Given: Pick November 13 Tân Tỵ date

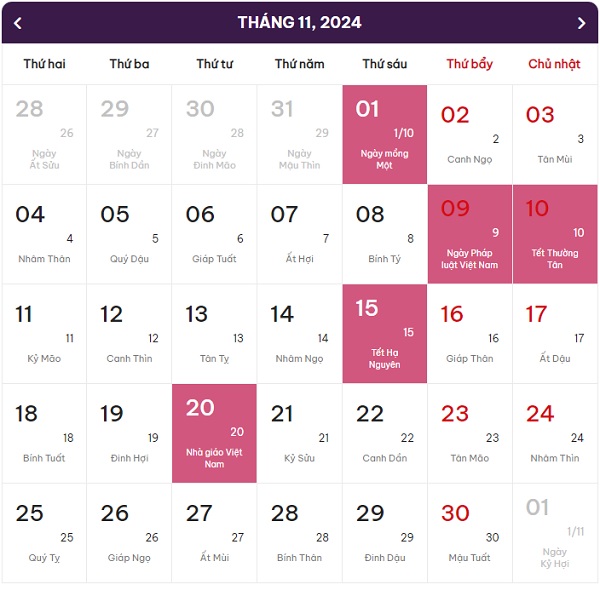Looking at the screenshot, I should point(214,333).
